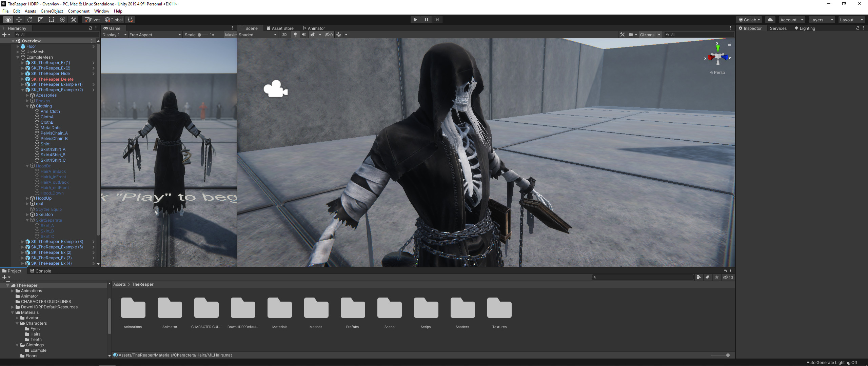Search project by label icon
This screenshot has width=868, height=366.
pyautogui.click(x=708, y=277)
